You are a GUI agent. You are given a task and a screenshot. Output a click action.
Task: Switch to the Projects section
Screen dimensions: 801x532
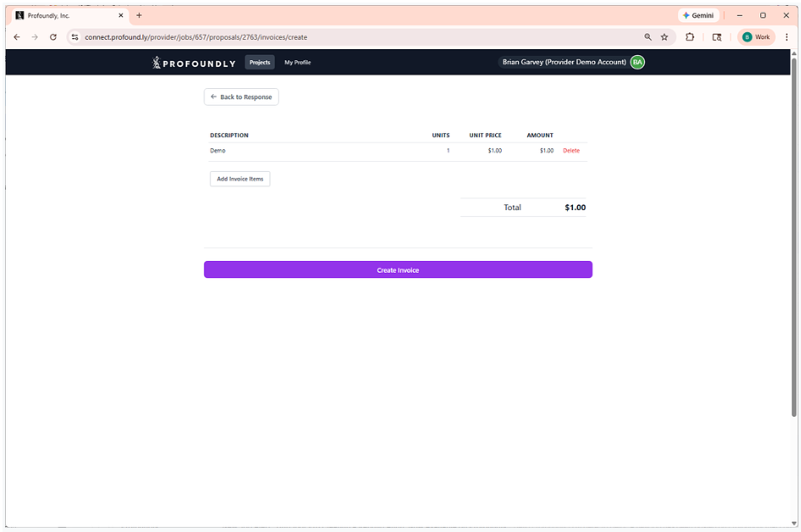259,62
